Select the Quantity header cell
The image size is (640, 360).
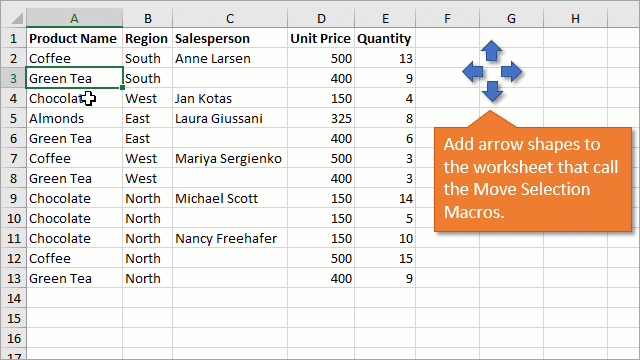tap(385, 38)
